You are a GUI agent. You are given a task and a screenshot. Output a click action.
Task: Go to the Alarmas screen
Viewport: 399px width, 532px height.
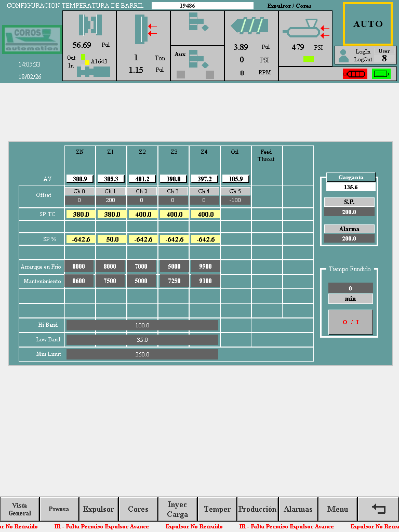pos(298,509)
